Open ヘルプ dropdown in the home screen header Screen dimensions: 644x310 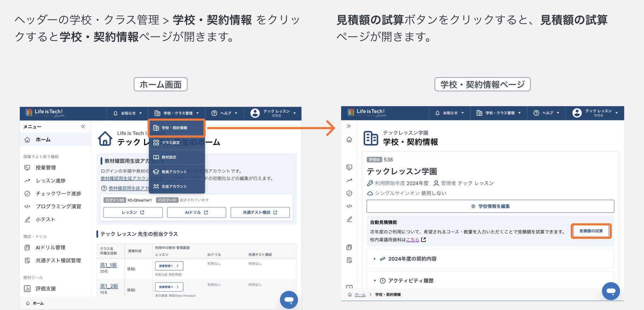(224, 113)
